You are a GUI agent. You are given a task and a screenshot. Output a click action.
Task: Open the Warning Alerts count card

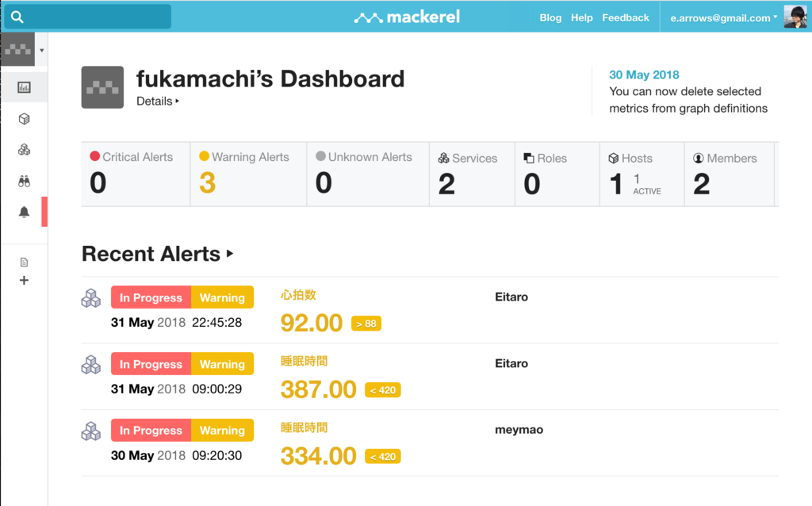[x=248, y=174]
